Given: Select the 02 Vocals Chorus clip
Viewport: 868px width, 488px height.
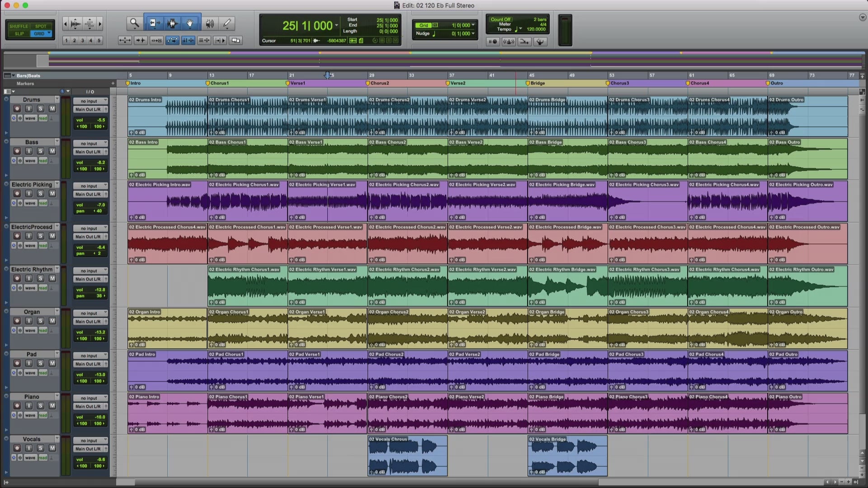Looking at the screenshot, I should pyautogui.click(x=408, y=455).
